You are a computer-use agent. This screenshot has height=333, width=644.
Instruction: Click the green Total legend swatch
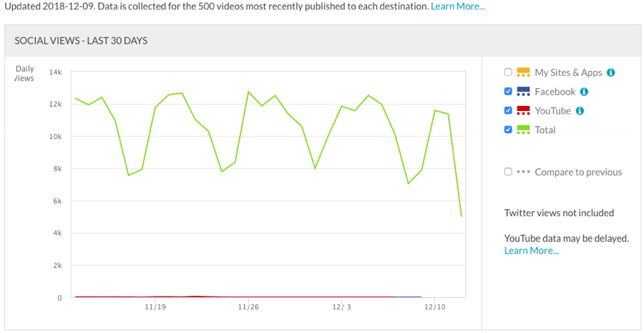tap(523, 130)
